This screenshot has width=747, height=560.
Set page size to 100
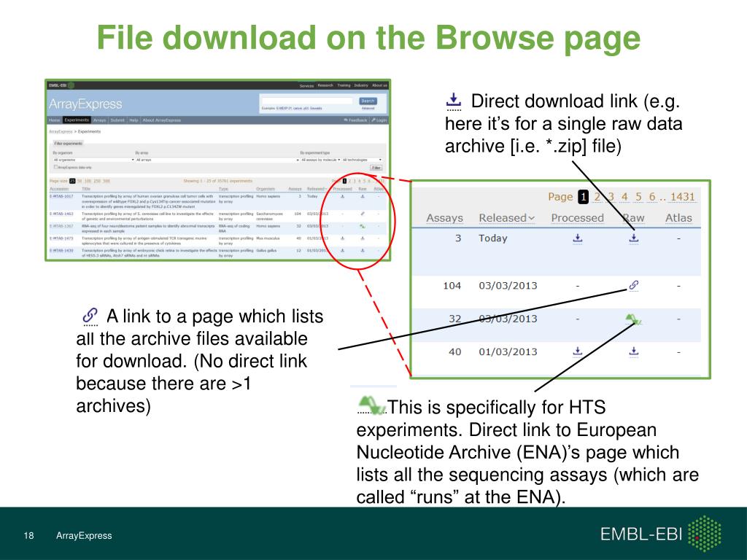[88, 181]
